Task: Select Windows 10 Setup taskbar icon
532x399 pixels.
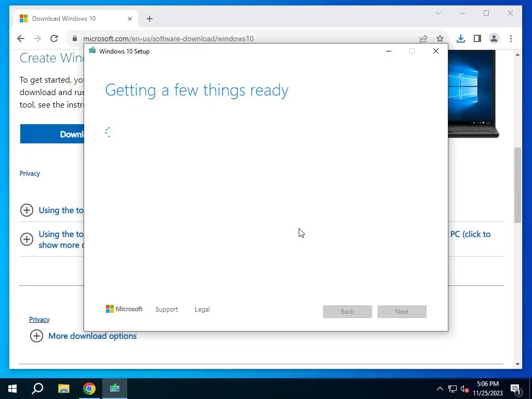Action: click(115, 389)
